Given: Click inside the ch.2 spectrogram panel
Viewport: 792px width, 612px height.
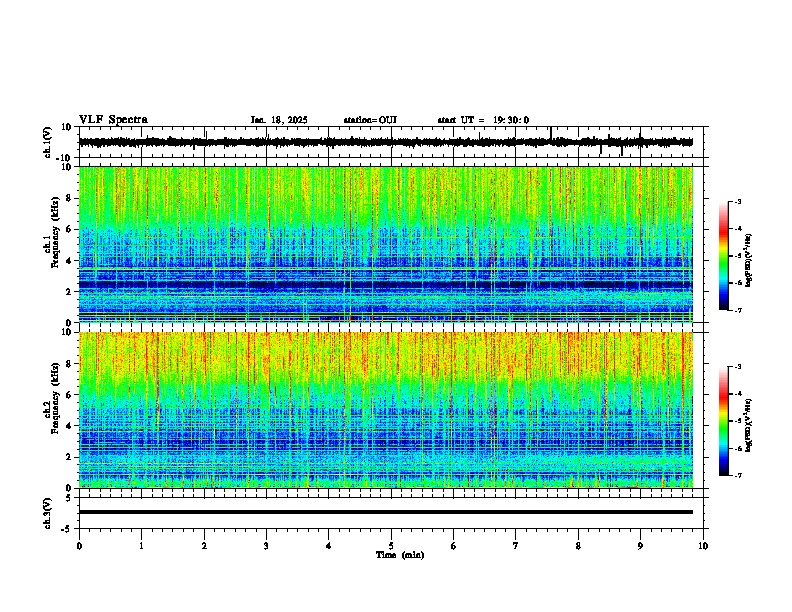Looking at the screenshot, I should pos(385,410).
